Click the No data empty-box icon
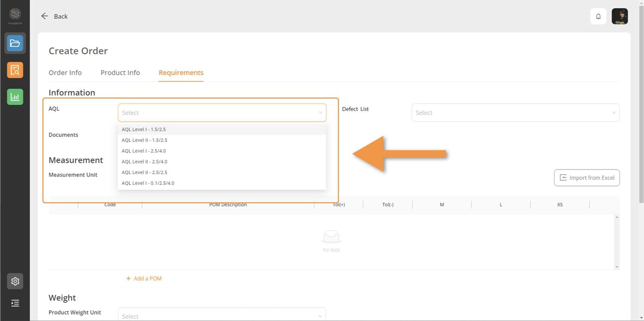Viewport: 644px width, 321px height. (331, 237)
